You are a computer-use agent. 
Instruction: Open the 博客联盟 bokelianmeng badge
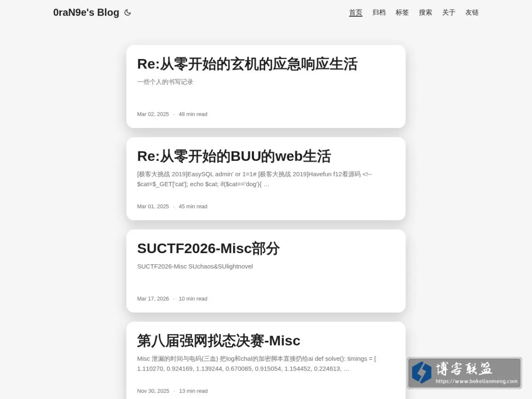pos(464,373)
